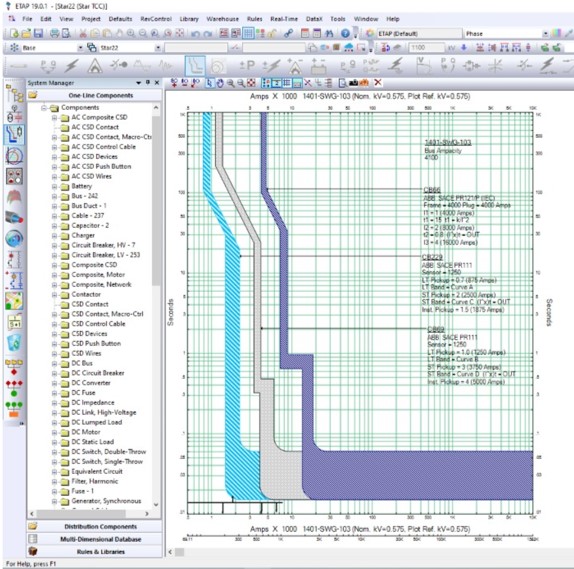Click the New Project icon in toolbar
The image size is (574, 569).
coord(14,34)
